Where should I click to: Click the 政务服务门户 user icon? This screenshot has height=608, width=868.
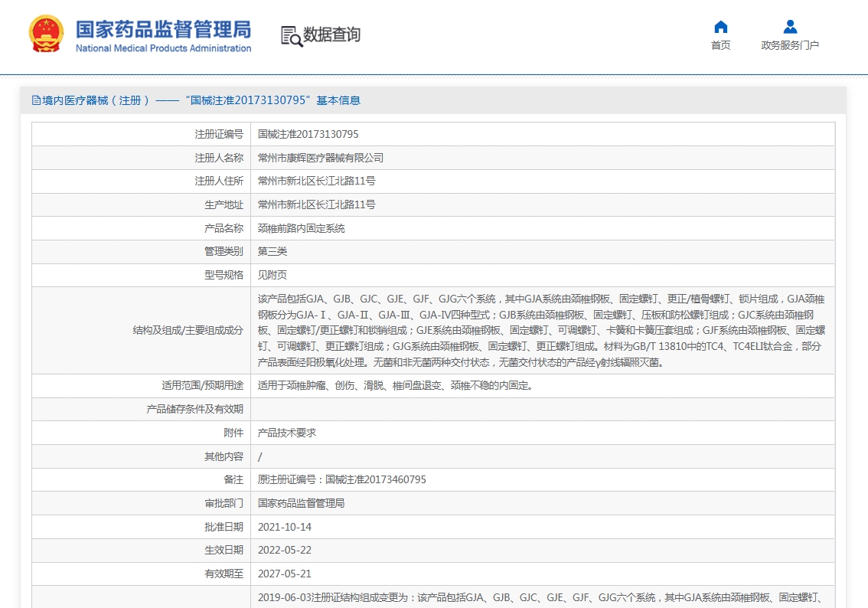tap(790, 27)
